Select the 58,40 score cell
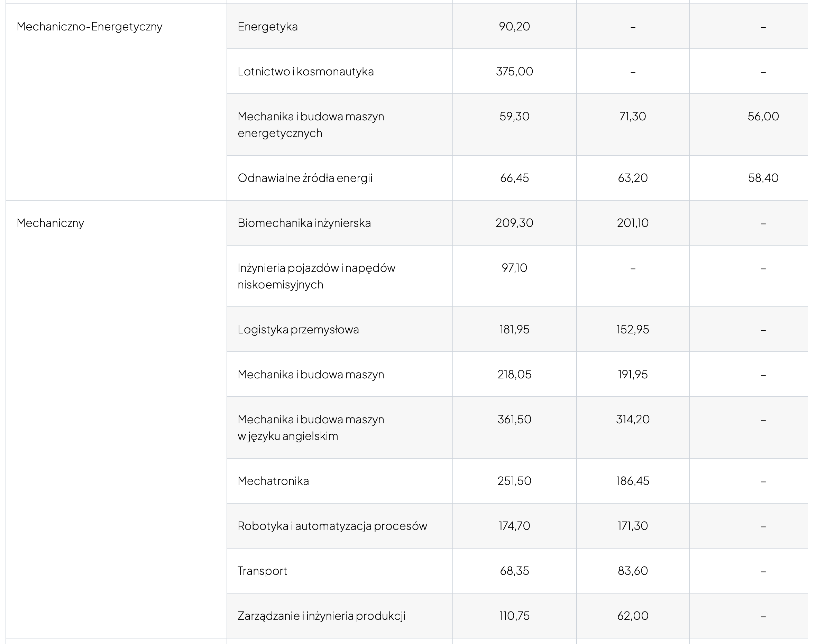817x644 pixels. point(763,178)
